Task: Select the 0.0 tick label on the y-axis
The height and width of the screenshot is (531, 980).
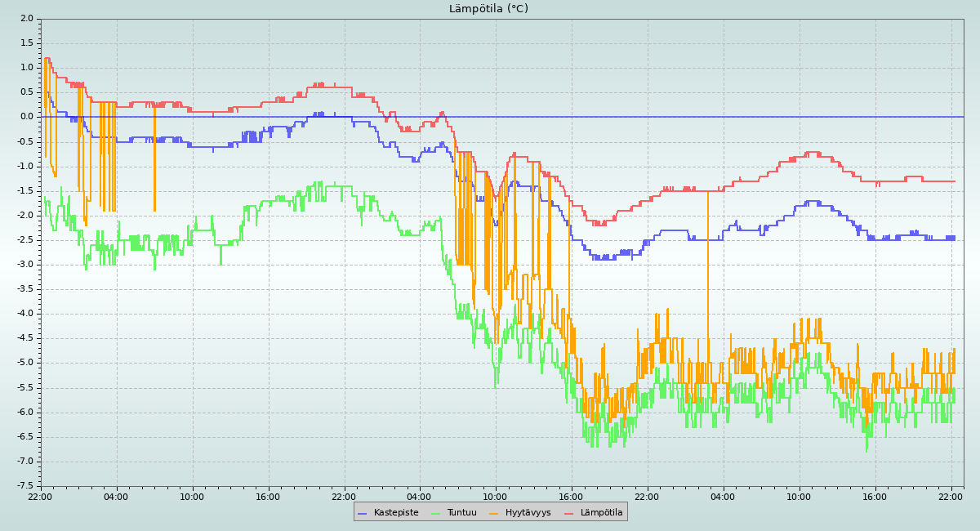Action: click(x=25, y=117)
